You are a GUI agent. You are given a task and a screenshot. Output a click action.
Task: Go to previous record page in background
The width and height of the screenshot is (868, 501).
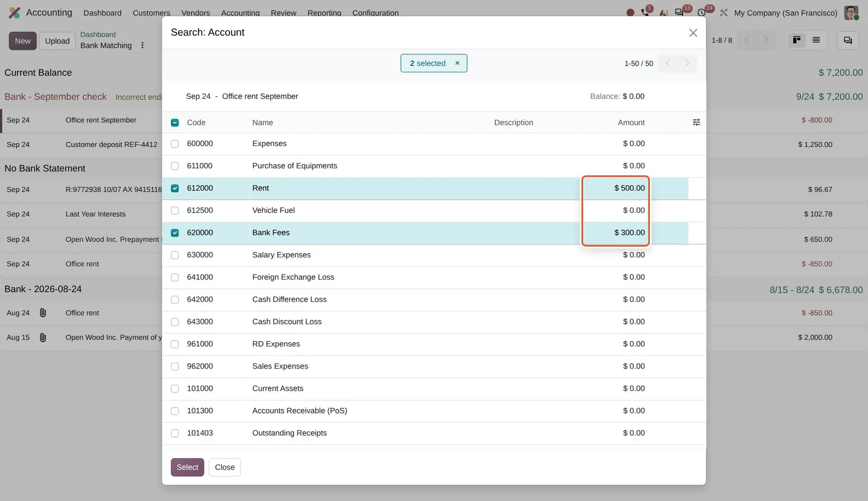[x=747, y=40]
